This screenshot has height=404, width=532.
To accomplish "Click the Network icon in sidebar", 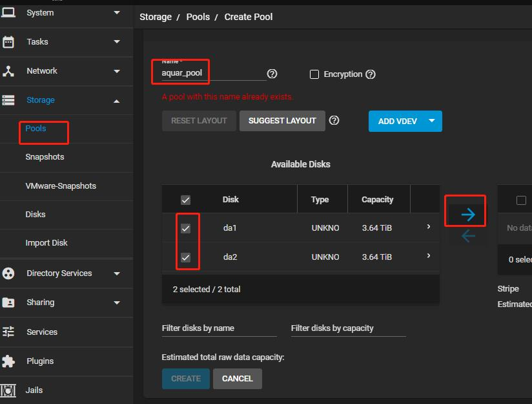I will 8,71.
